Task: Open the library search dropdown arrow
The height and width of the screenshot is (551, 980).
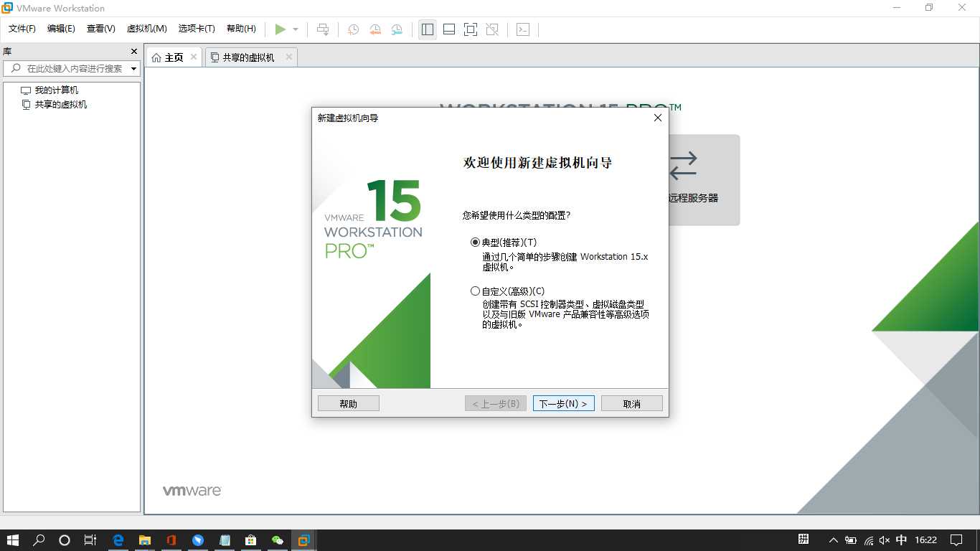Action: click(x=134, y=69)
